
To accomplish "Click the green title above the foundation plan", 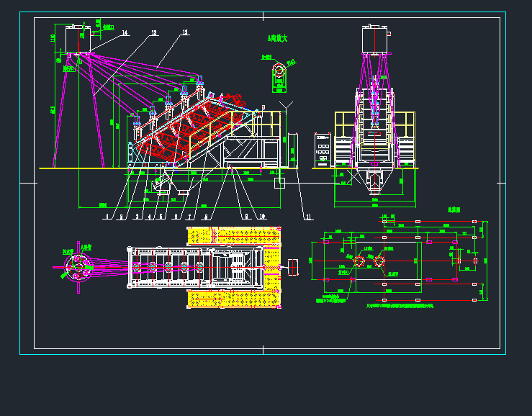I will (x=454, y=210).
